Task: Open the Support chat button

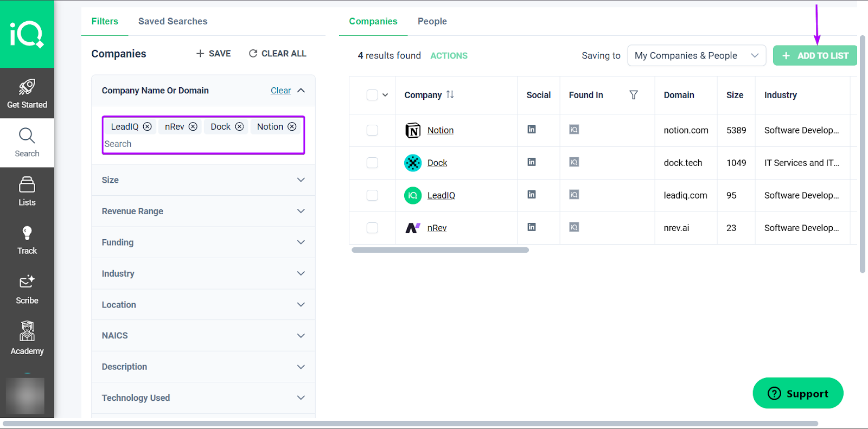Action: click(x=798, y=393)
